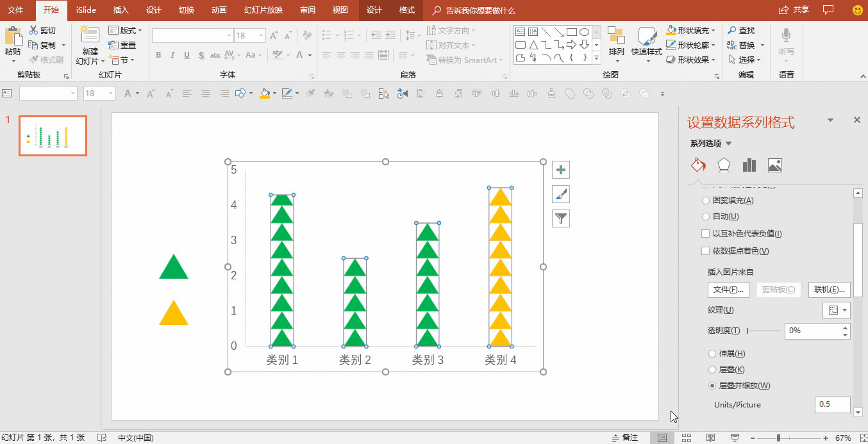
Task: Click the 粘贴 paste icon
Action: [x=13, y=37]
